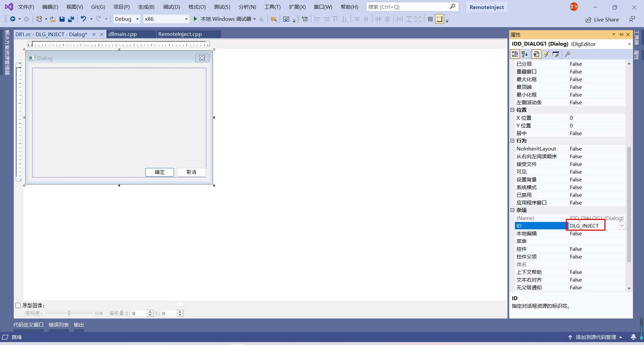Collapse the 位置 property group
644x345 pixels.
click(x=512, y=110)
